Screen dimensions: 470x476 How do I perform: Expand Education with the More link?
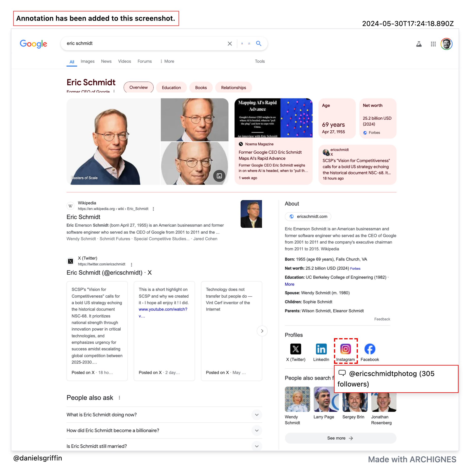[x=289, y=284]
